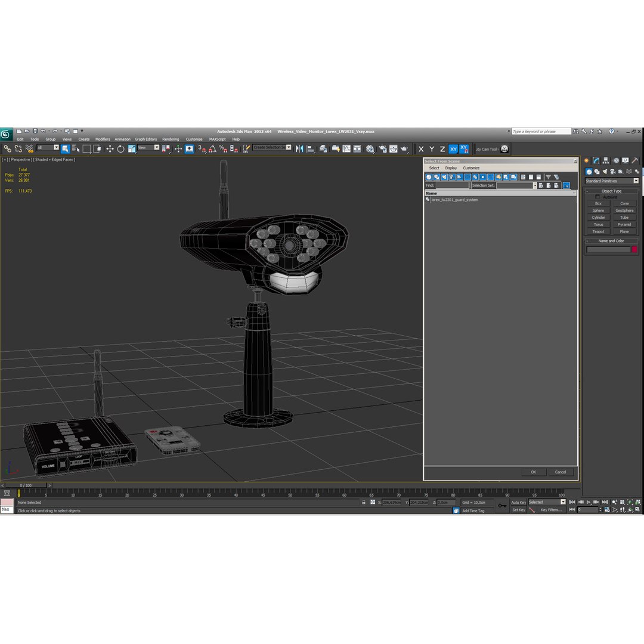The image size is (644, 644).
Task: Open Select by Name tool
Action: 76,148
